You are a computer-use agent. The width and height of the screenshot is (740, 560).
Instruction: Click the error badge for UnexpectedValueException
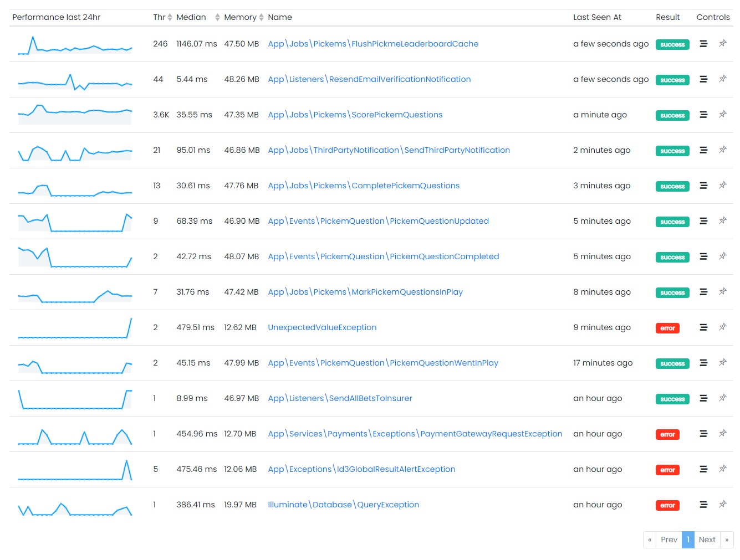667,328
